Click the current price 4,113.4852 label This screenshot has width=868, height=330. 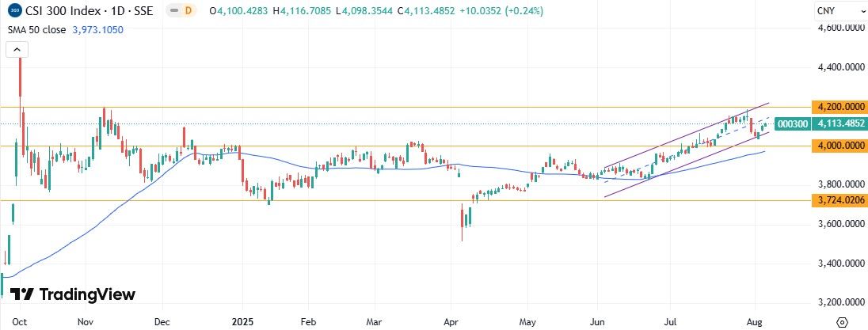click(840, 124)
